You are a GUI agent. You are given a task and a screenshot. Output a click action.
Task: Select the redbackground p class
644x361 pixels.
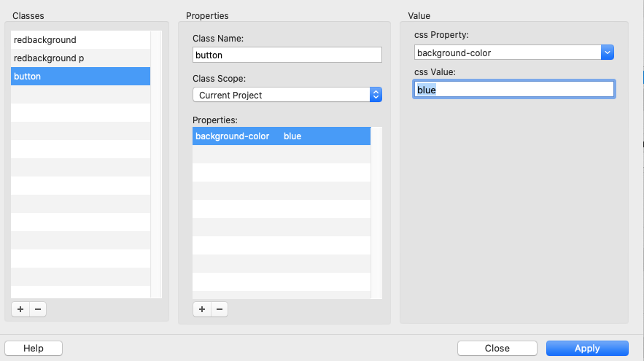(x=80, y=58)
